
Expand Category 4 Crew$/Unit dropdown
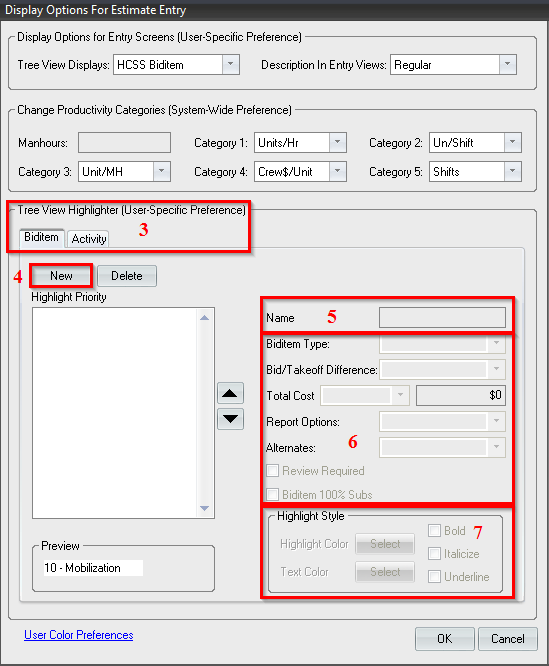pos(338,171)
